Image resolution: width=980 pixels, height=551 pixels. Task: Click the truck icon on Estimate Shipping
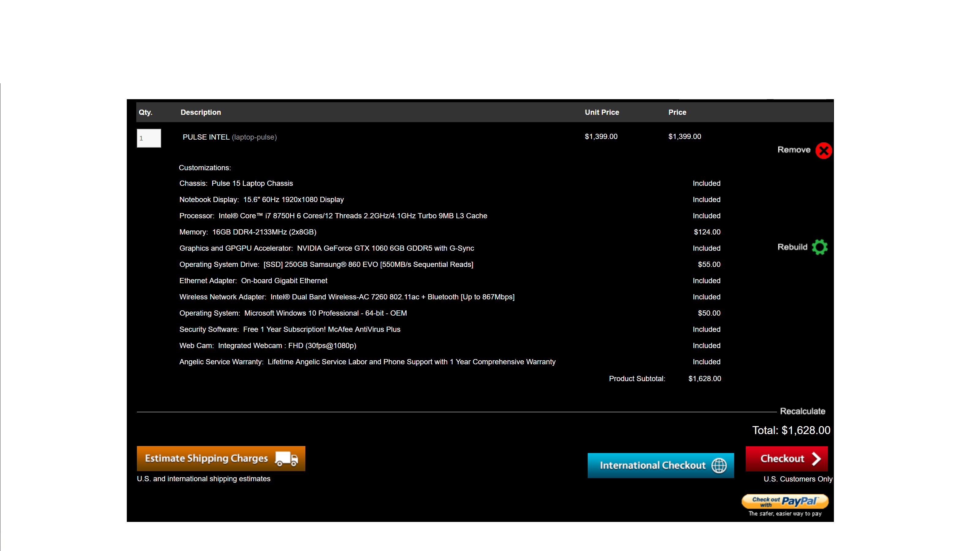coord(286,459)
